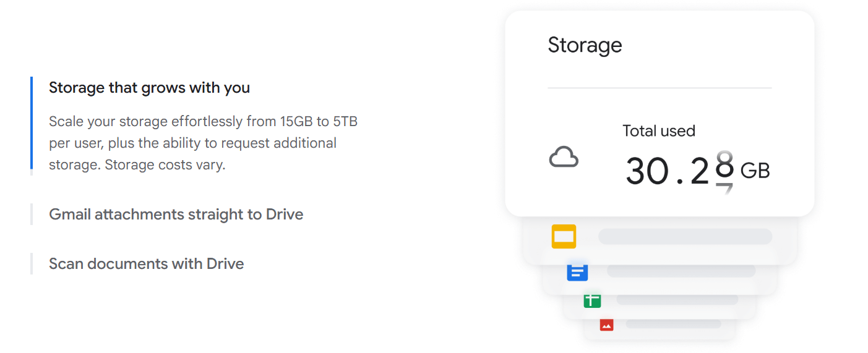Click the blue Google Docs icon
The image size is (868, 353).
[577, 271]
